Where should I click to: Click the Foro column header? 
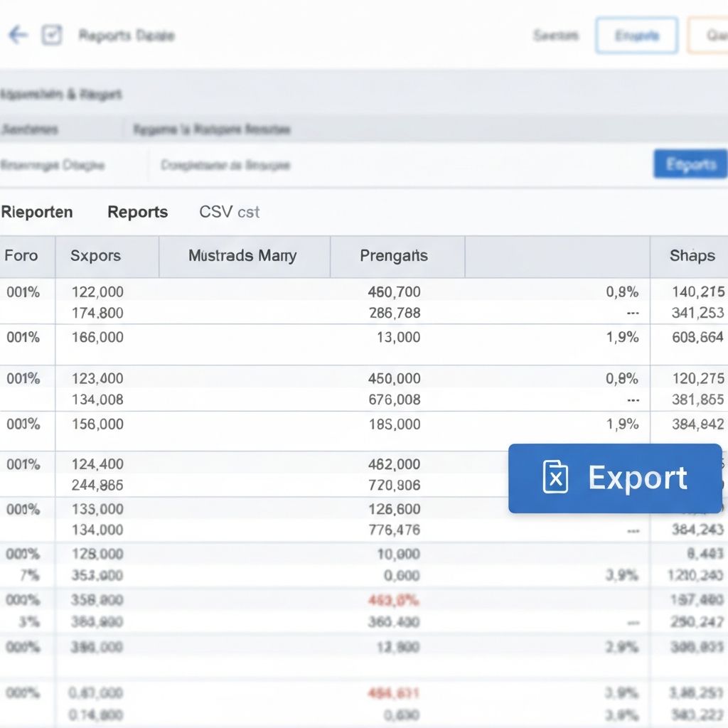21,256
